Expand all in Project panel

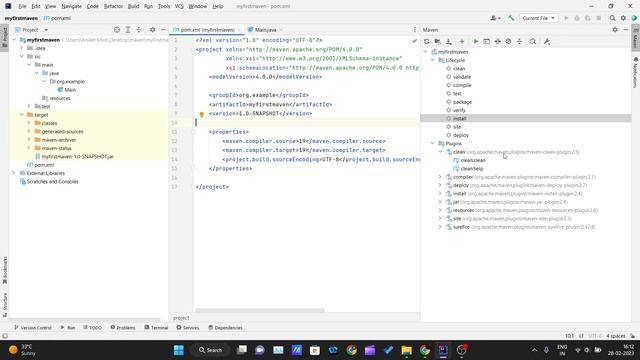click(x=128, y=30)
